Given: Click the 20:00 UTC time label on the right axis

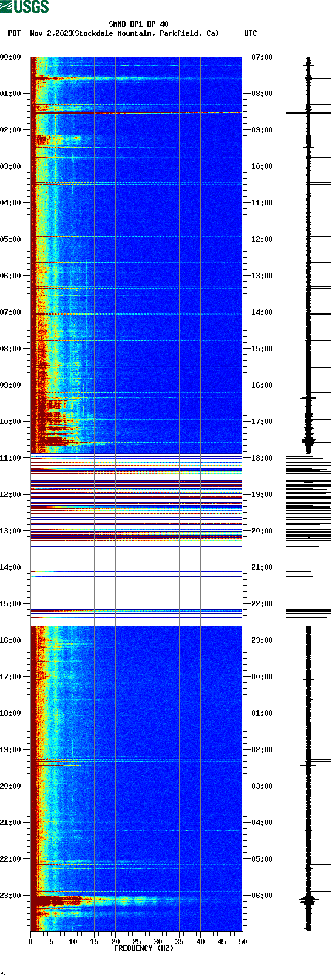Looking at the screenshot, I should [x=262, y=531].
